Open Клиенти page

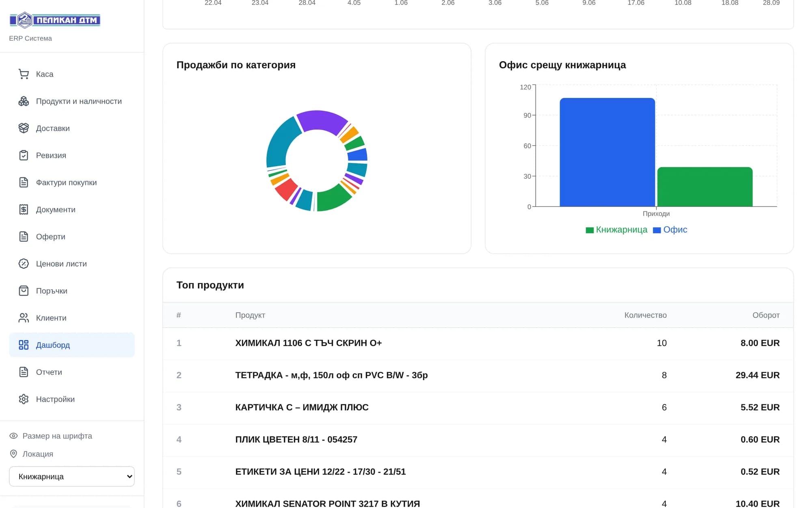(72, 318)
